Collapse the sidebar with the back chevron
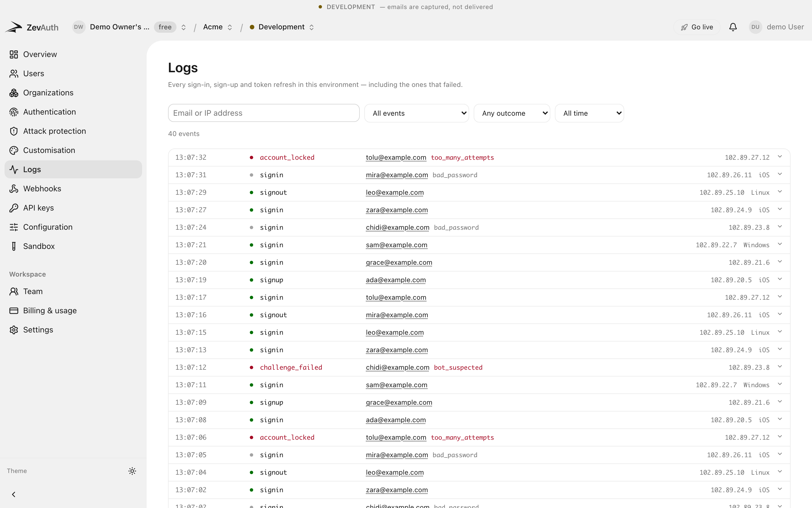The height and width of the screenshot is (508, 812). [14, 494]
